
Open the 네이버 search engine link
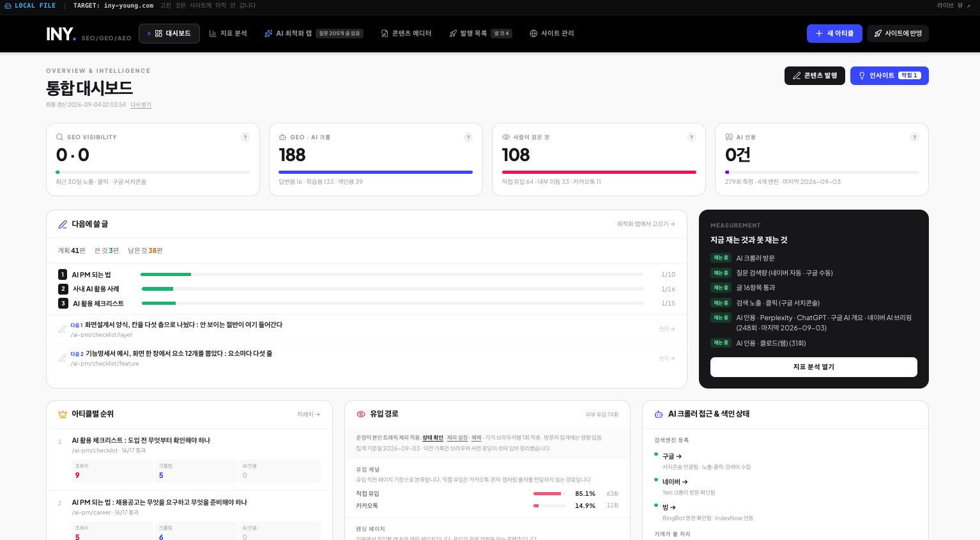tap(675, 482)
